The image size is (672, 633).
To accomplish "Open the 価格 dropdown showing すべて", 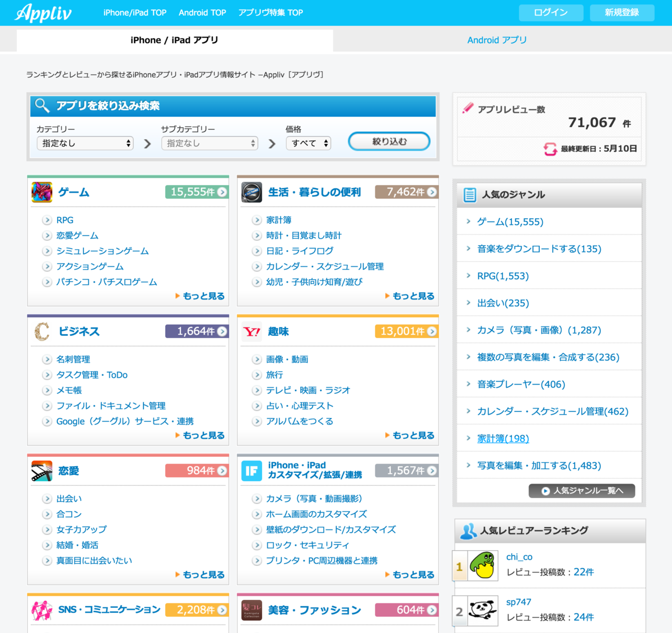I will click(x=309, y=143).
